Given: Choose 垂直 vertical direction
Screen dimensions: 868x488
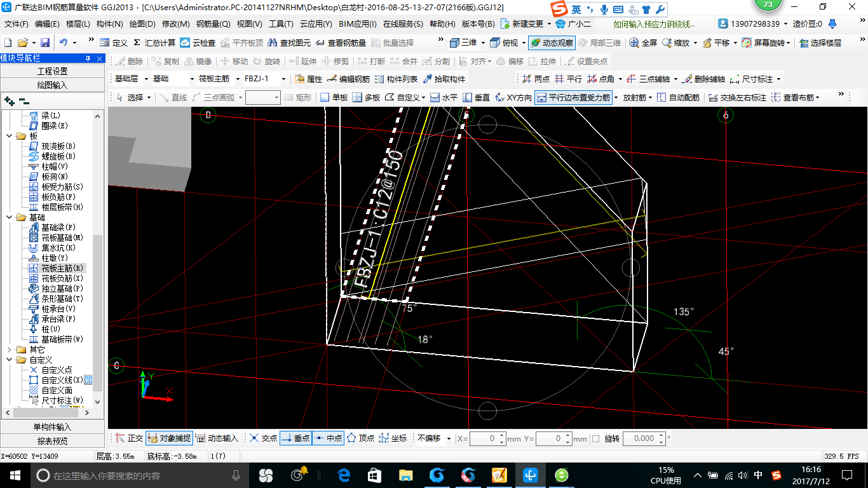Looking at the screenshot, I should 476,97.
